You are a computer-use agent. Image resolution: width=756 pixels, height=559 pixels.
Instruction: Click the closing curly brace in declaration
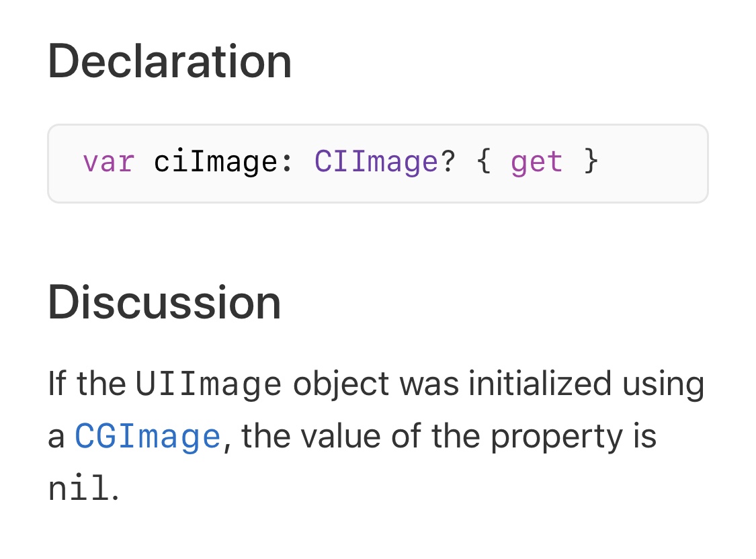(591, 161)
